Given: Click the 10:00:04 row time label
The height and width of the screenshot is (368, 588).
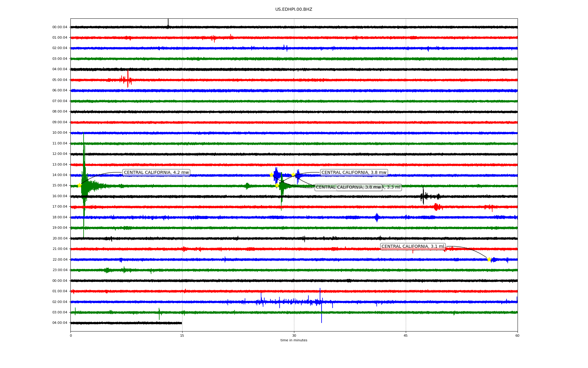Looking at the screenshot, I should (x=60, y=133).
